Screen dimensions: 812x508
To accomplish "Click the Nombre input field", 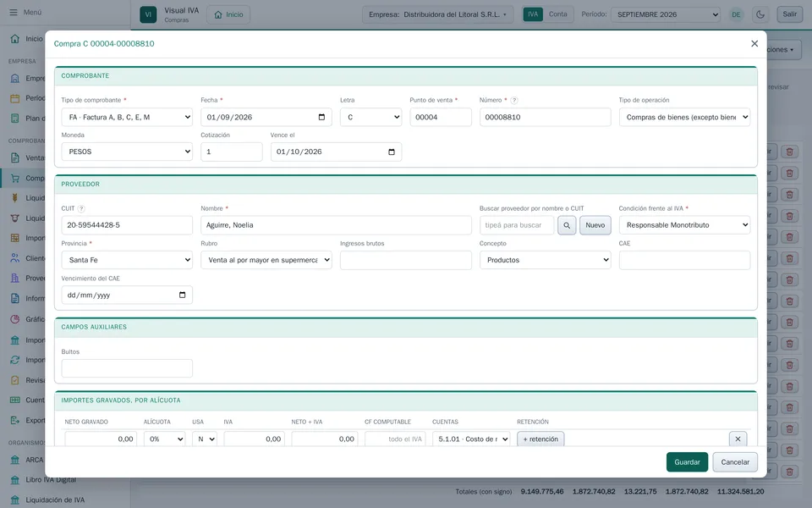I will pyautogui.click(x=336, y=225).
